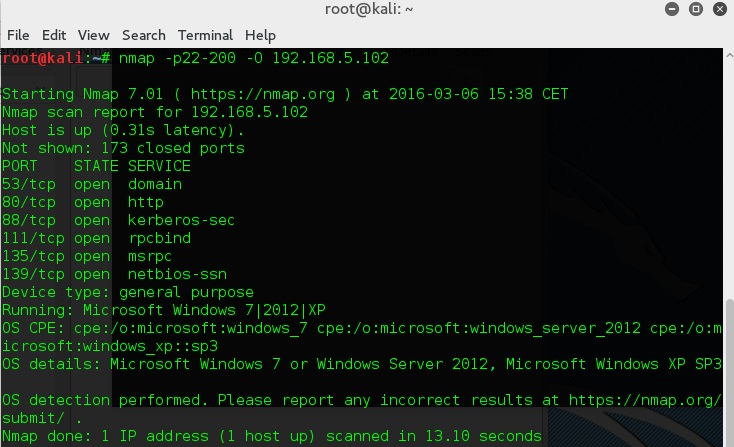The image size is (734, 447).
Task: Open the View menu
Action: point(93,35)
